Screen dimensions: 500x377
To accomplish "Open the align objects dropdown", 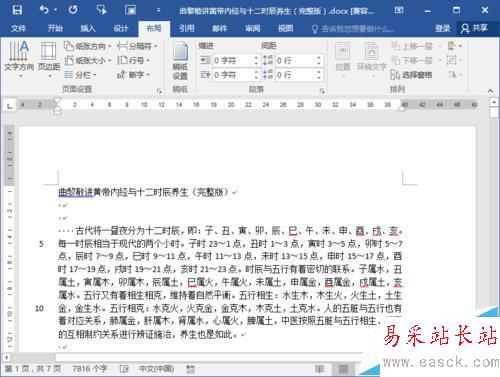I will coord(454,46).
